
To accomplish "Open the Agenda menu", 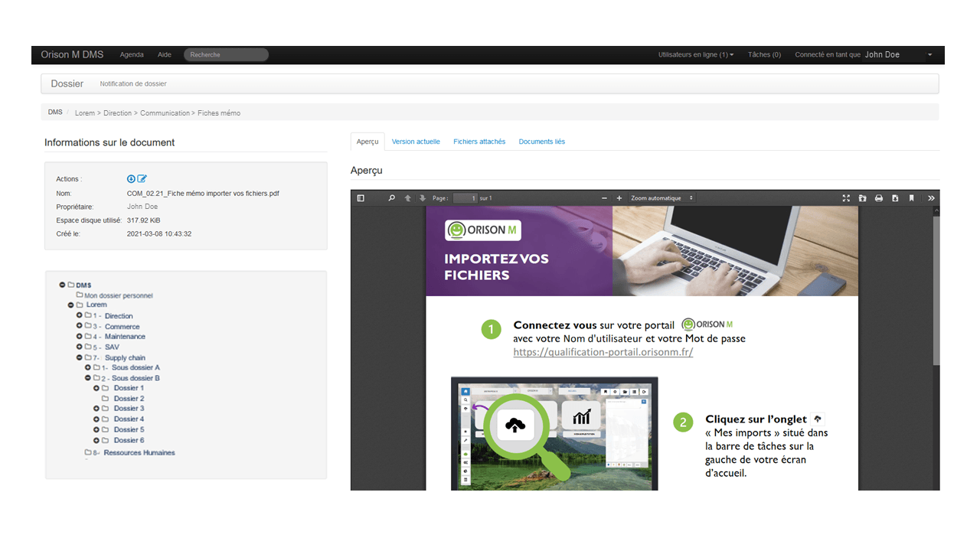I will click(132, 55).
